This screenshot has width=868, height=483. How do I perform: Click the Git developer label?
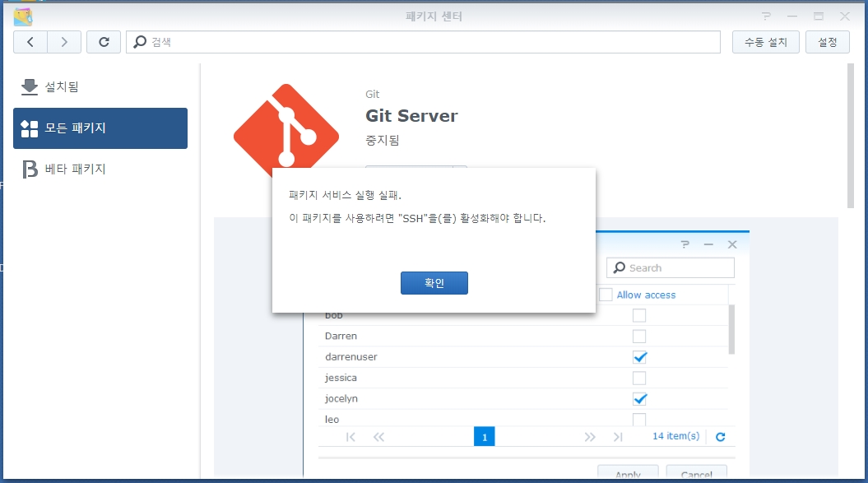point(372,94)
